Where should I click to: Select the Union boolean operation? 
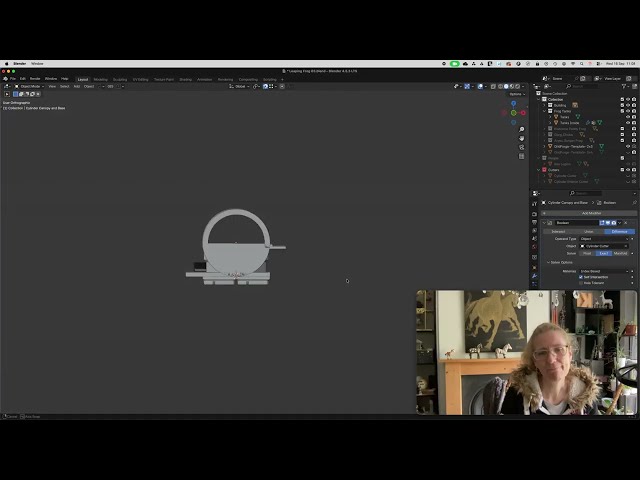tap(589, 231)
